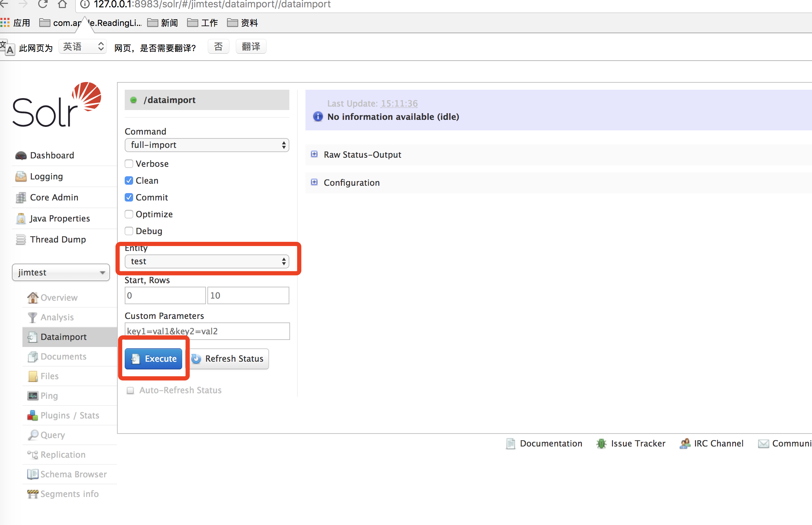Click the Replication nodes icon
The height and width of the screenshot is (525, 812).
[x=33, y=455]
